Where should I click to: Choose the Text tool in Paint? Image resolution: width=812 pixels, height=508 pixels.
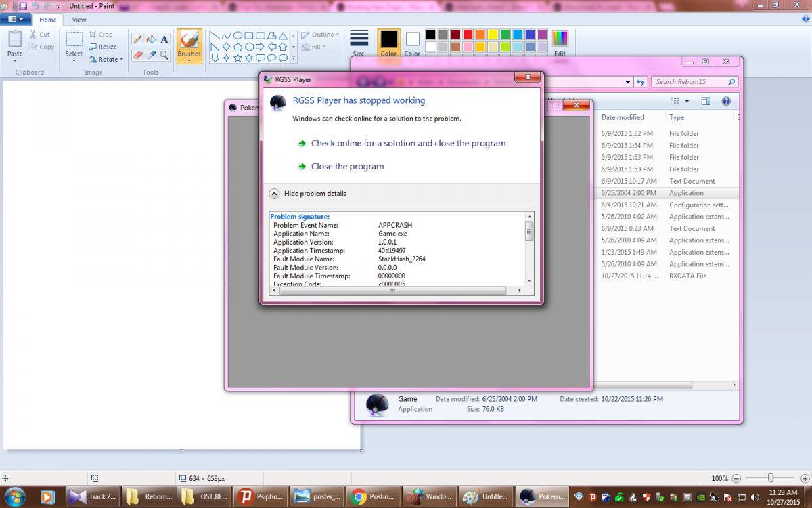(x=164, y=40)
